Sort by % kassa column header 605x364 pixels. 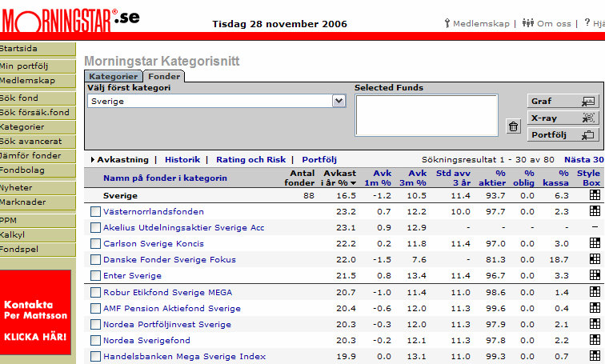pyautogui.click(x=555, y=178)
